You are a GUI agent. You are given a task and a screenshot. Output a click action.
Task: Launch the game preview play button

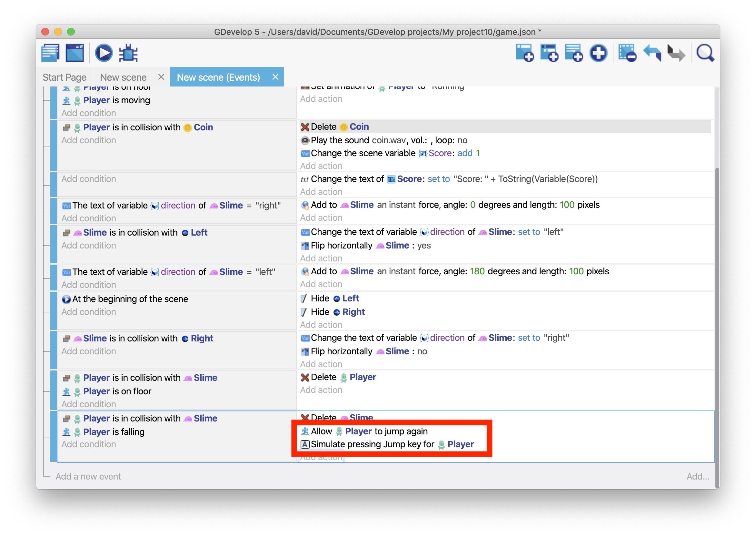point(104,53)
